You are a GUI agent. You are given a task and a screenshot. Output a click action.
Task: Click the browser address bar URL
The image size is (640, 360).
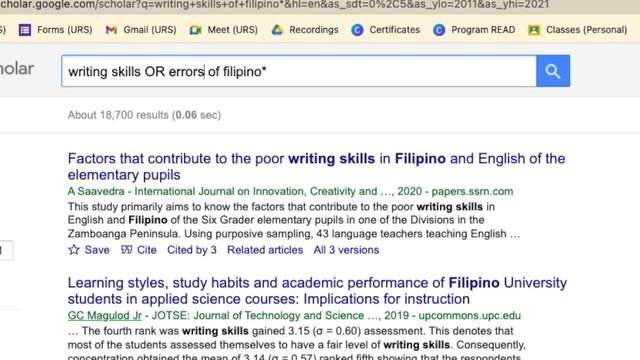coord(275,5)
